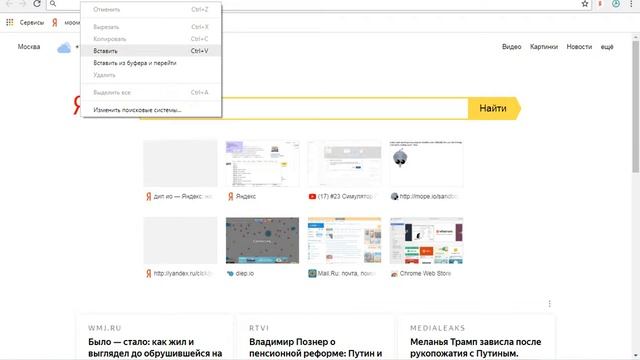
Task: Open the дип ио — Яндекс thumbnail
Action: click(180, 163)
